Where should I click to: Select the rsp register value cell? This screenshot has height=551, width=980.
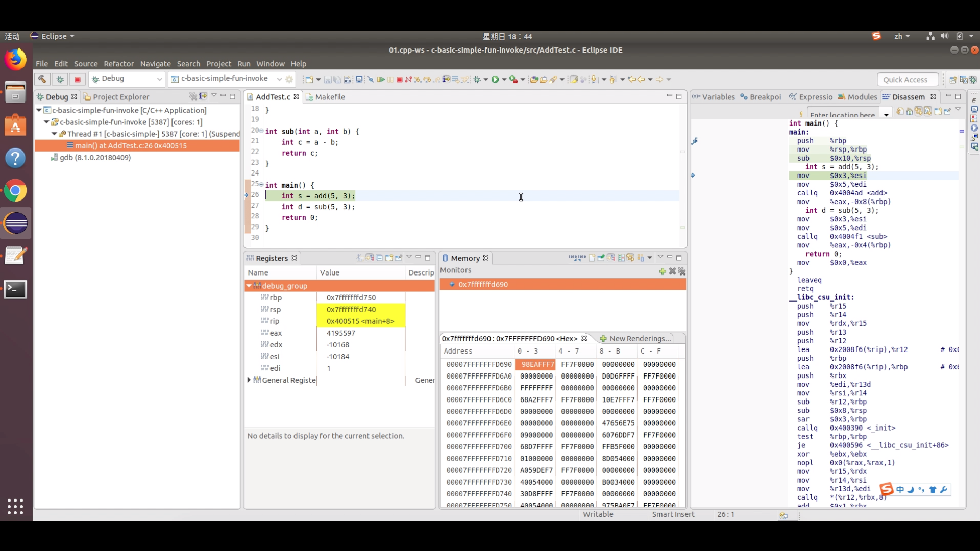click(x=361, y=310)
